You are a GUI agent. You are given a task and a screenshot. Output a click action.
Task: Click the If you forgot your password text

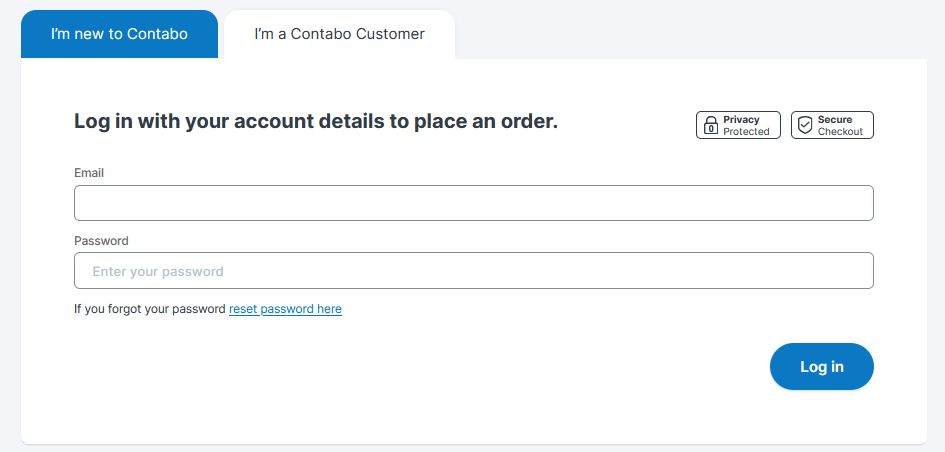pos(150,309)
